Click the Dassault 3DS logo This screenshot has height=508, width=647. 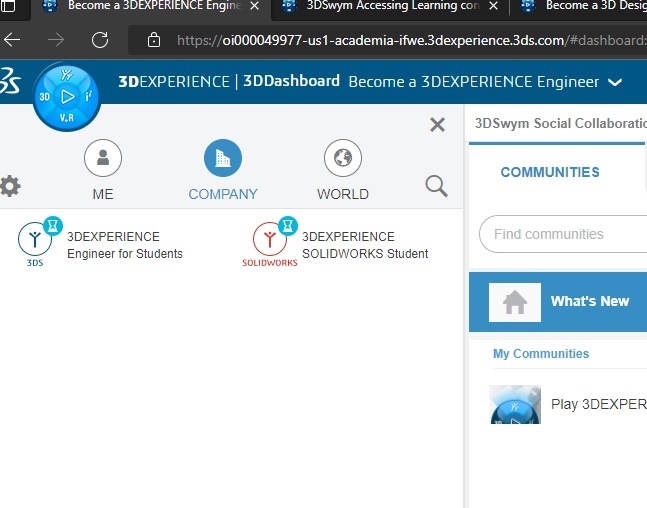point(9,81)
